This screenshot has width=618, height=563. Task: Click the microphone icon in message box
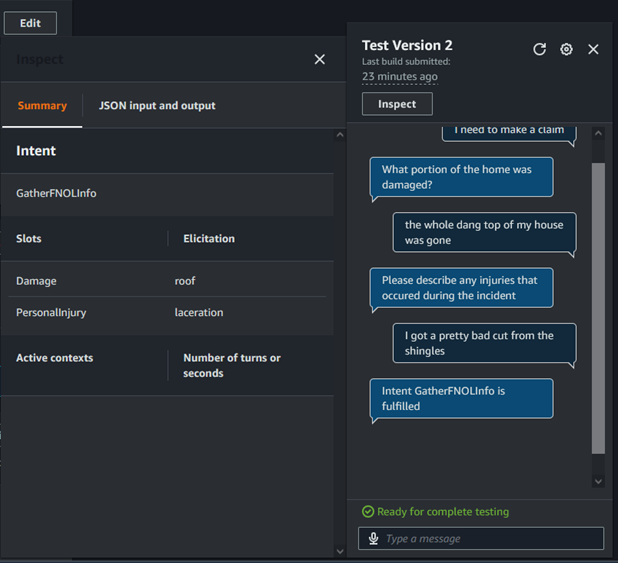373,539
